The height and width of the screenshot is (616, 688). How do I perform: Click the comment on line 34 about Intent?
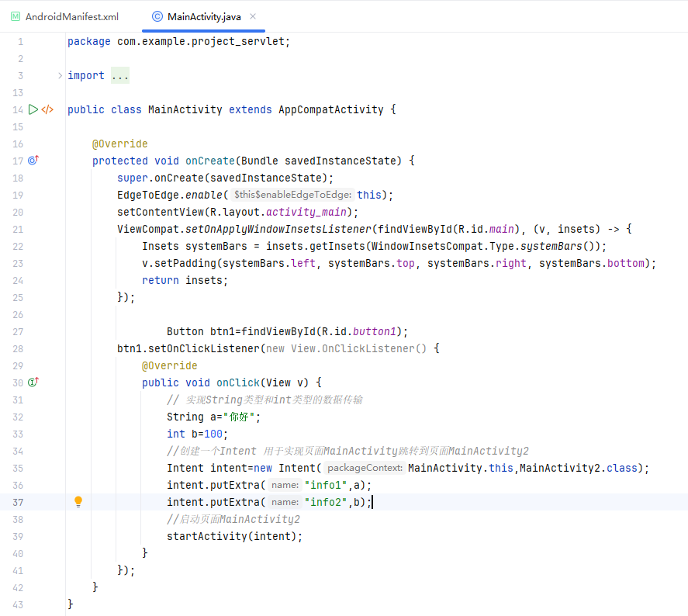pos(347,451)
